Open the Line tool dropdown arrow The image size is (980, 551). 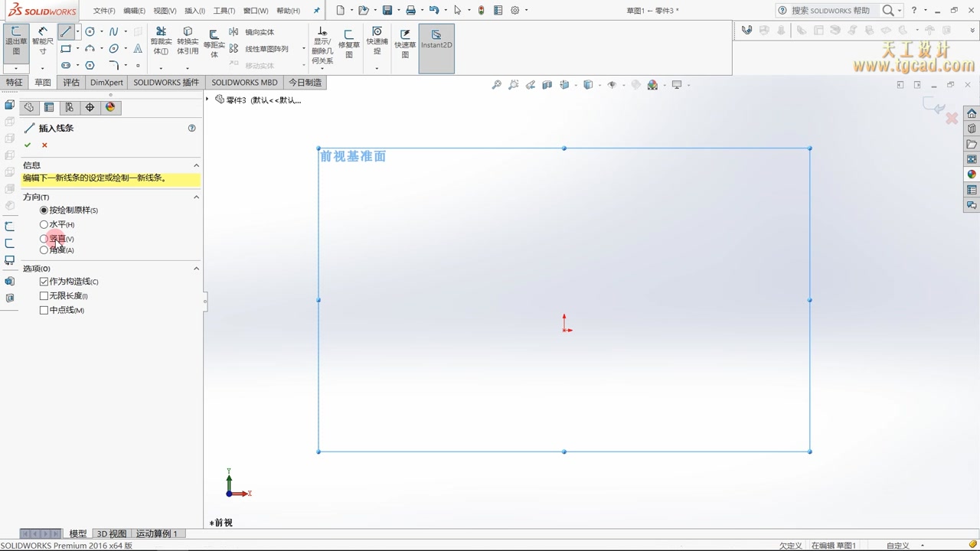click(x=77, y=32)
